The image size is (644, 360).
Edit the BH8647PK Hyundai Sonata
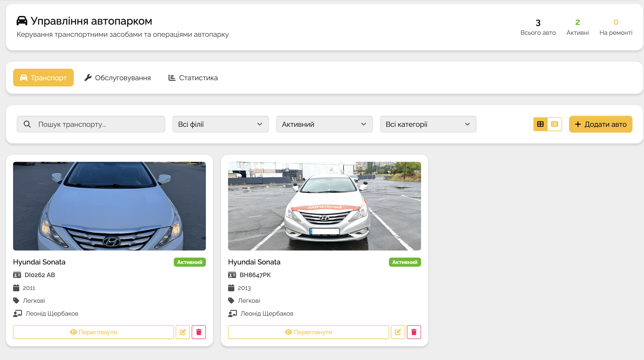point(398,332)
